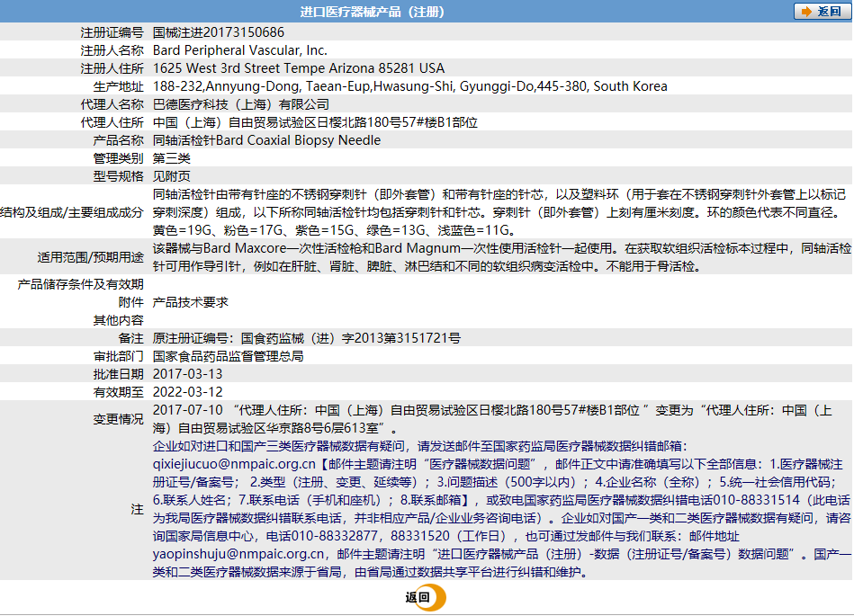Screen dimensions: 854x616
Task: Click the 注册人名称 label
Action: (x=112, y=50)
